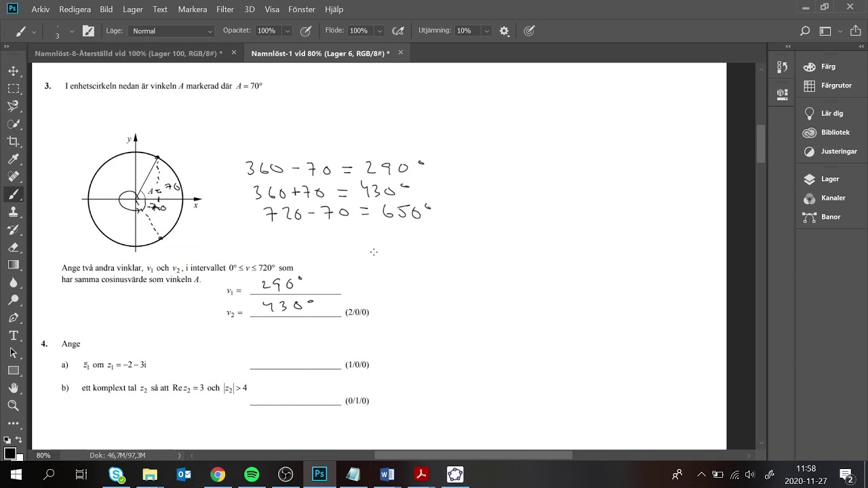Select the Eyedropper tool
This screenshot has height=488, width=868.
click(x=13, y=159)
